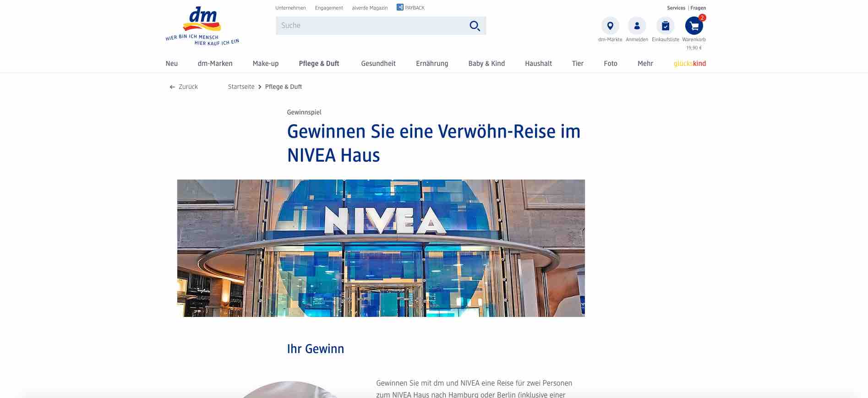Open the Einkaufsliste clipboard icon
This screenshot has height=398, width=868.
pyautogui.click(x=666, y=26)
